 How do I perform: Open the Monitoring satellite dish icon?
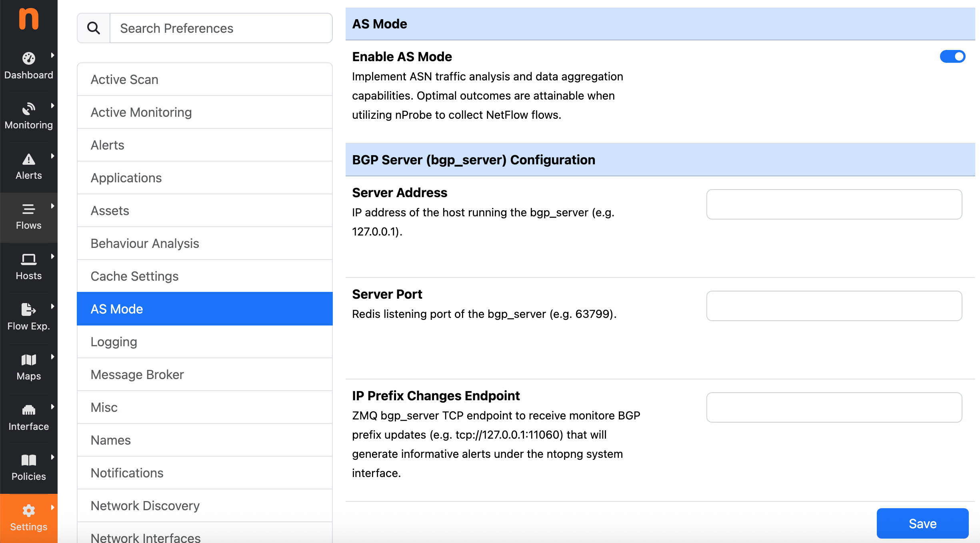point(28,109)
